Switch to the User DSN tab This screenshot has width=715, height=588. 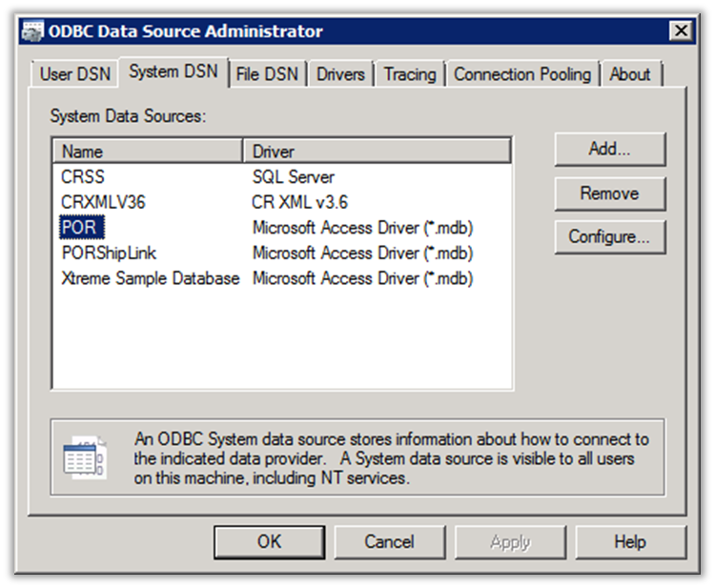[x=75, y=74]
